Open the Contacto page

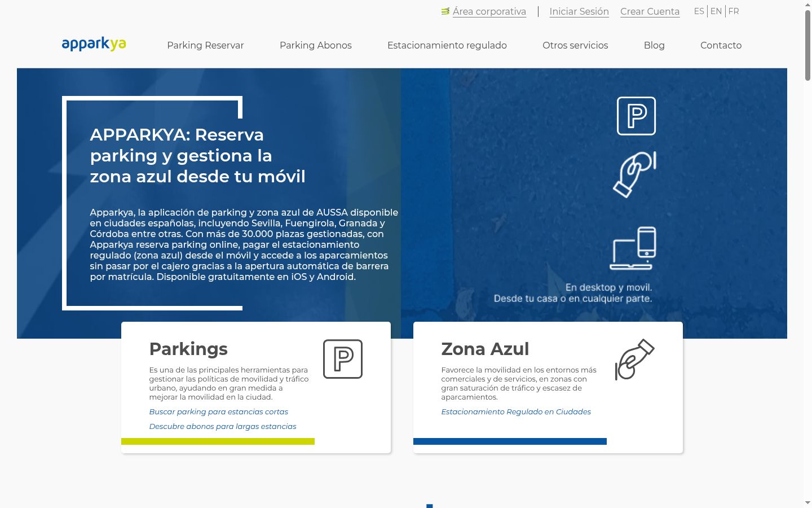pyautogui.click(x=721, y=45)
